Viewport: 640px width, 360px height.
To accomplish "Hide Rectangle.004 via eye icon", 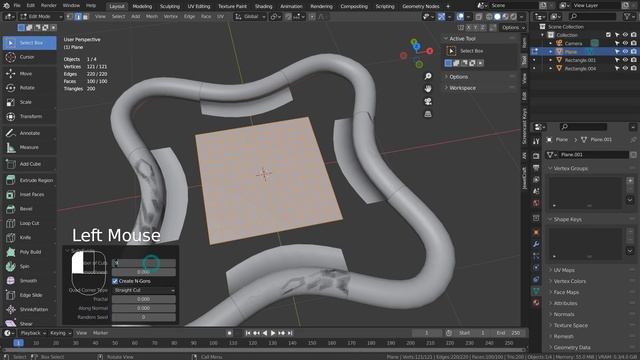I will (x=625, y=69).
